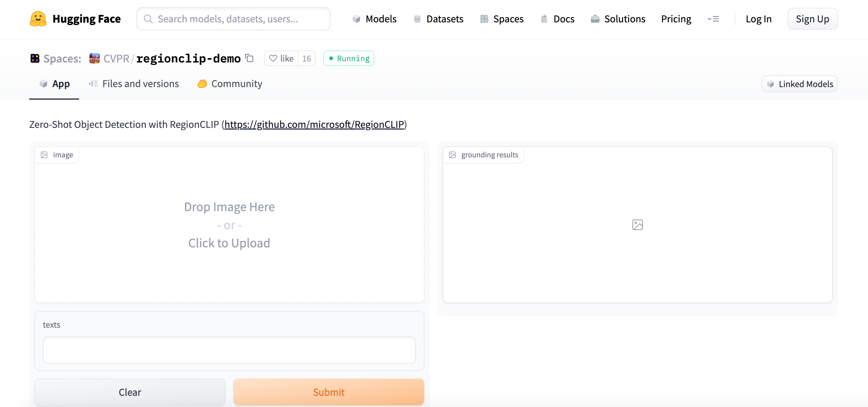Switch to the Community tab
This screenshot has height=407, width=868.
(230, 84)
